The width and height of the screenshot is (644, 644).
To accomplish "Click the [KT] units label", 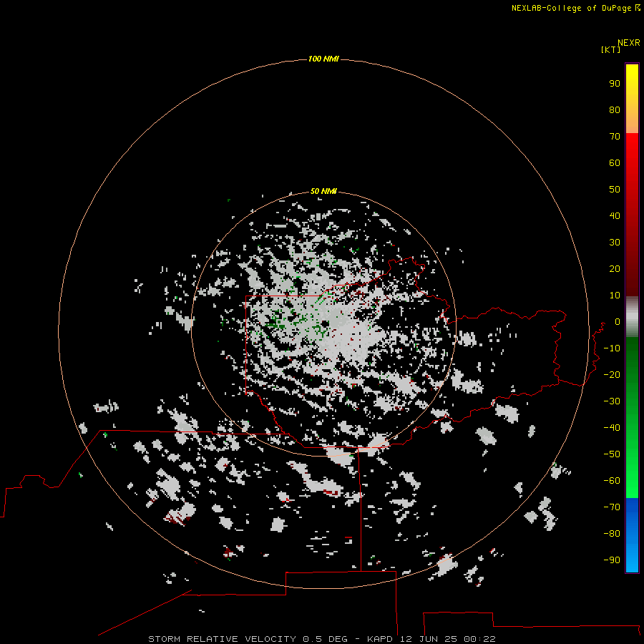I will pyautogui.click(x=611, y=49).
